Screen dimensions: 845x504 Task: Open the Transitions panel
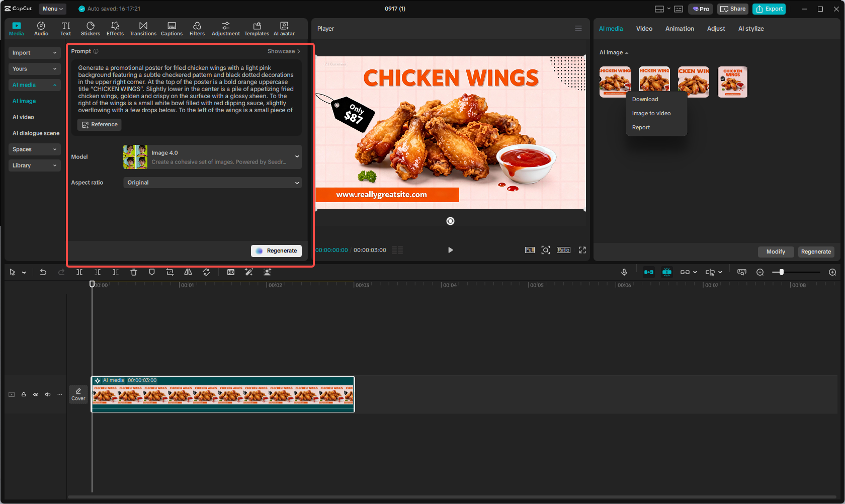143,29
